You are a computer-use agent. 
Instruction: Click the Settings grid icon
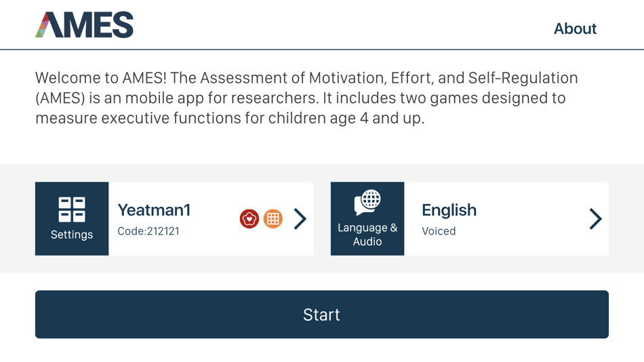click(72, 209)
